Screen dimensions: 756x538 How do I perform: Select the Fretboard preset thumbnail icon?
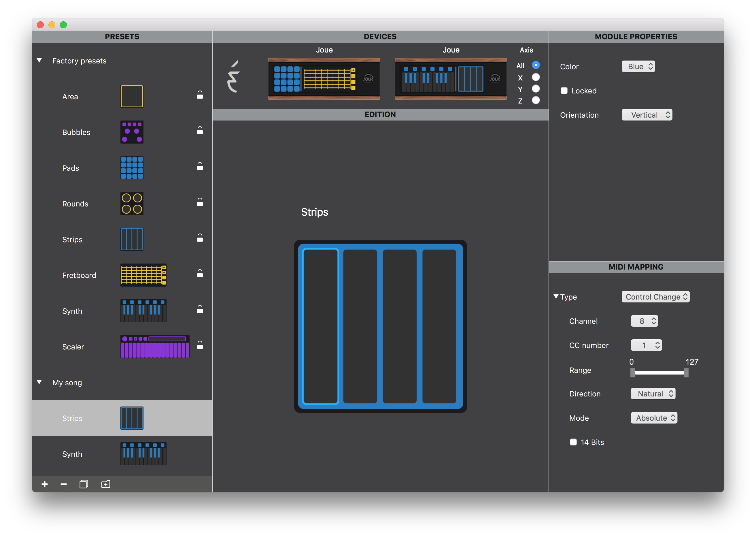tap(143, 275)
